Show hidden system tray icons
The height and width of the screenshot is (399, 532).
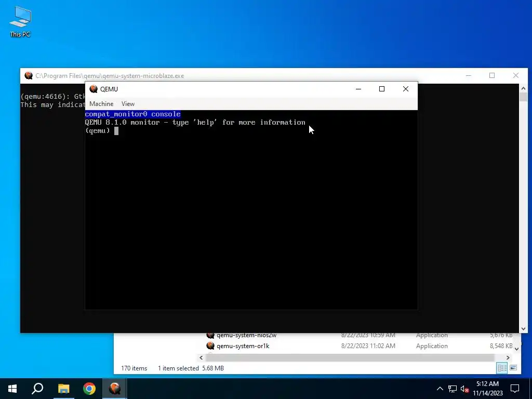[x=440, y=389]
